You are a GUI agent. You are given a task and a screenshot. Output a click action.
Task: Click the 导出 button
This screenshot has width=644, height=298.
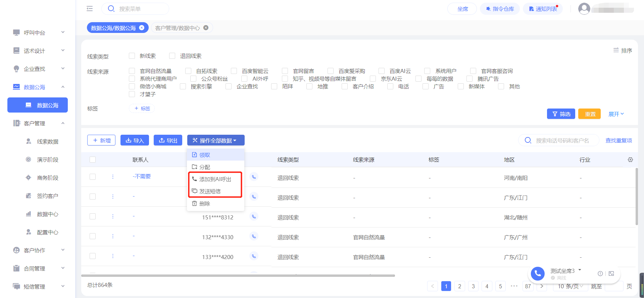pos(168,140)
